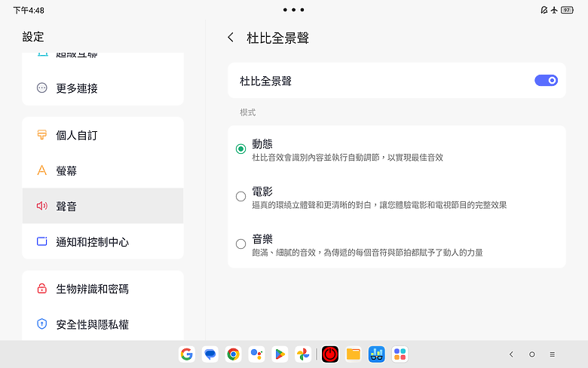
Task: Toggle the 杜比全景聲 switch off
Action: pos(546,80)
